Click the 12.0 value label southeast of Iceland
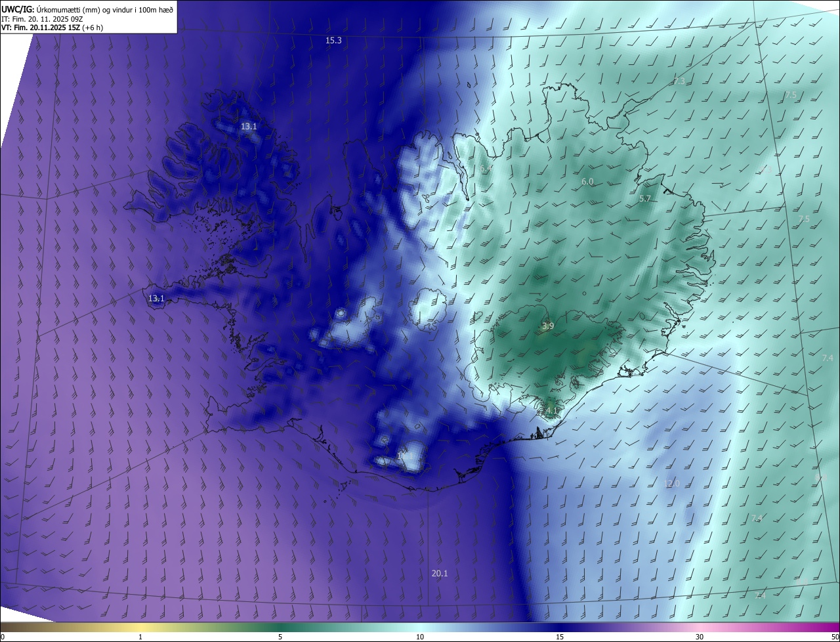The height and width of the screenshot is (642, 840). 672,484
